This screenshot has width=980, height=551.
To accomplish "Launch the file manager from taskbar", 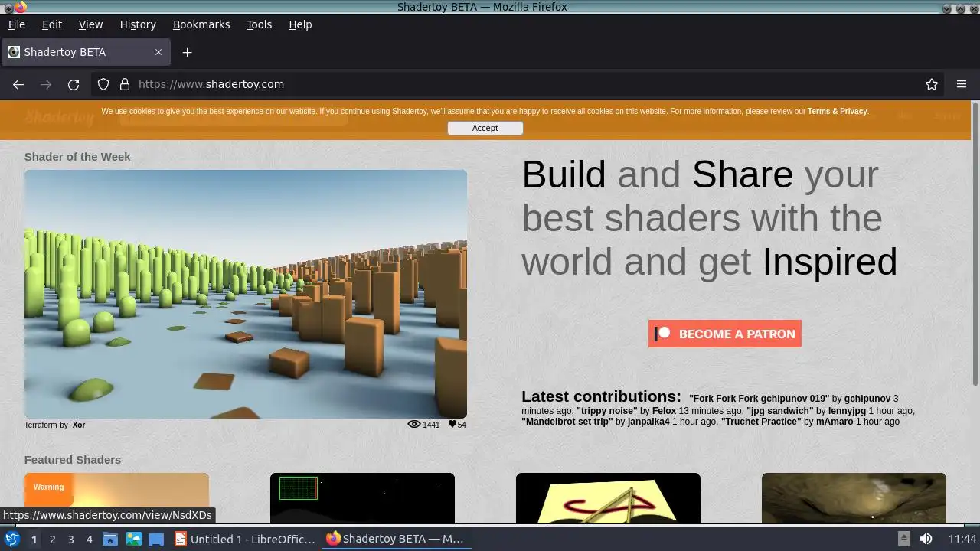I will (110, 539).
